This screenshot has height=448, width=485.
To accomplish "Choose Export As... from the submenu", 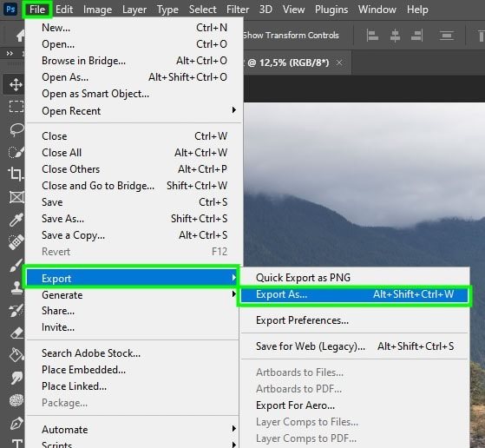I will click(355, 294).
